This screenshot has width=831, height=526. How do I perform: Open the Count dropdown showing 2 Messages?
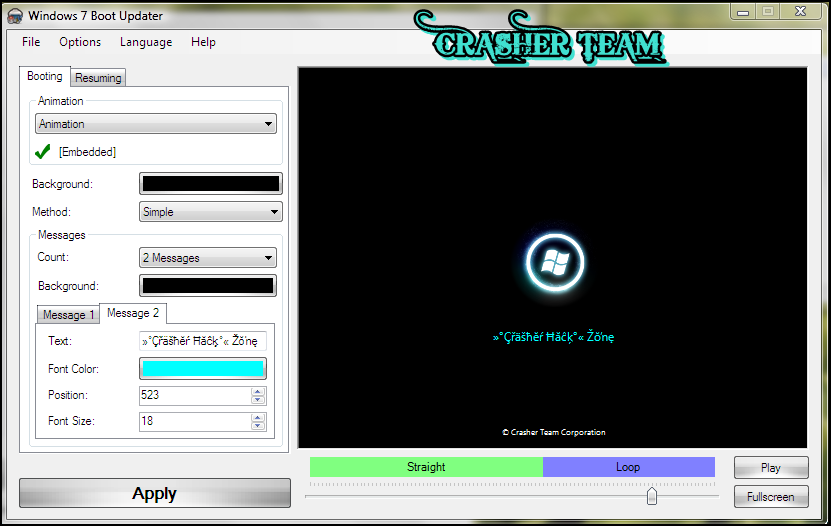pos(208,258)
